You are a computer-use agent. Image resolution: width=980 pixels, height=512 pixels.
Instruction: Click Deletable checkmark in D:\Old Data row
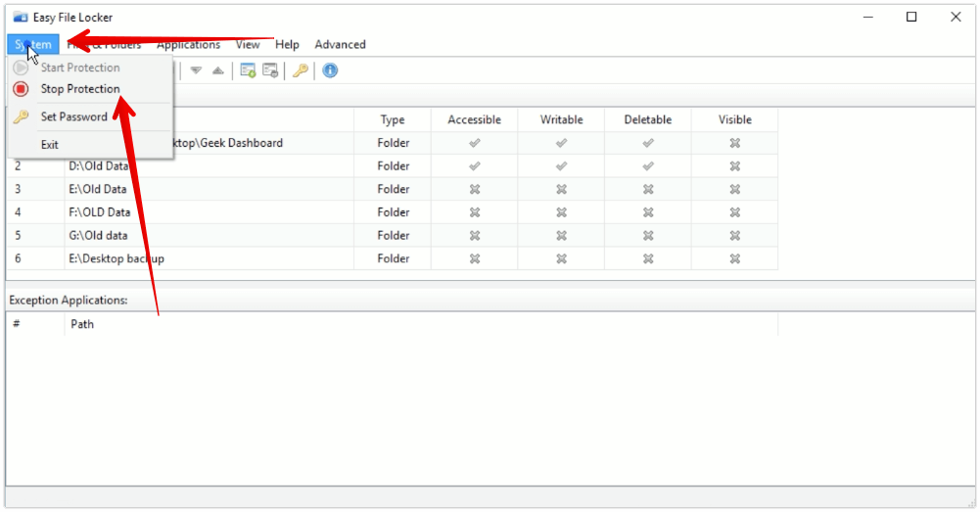(x=648, y=166)
